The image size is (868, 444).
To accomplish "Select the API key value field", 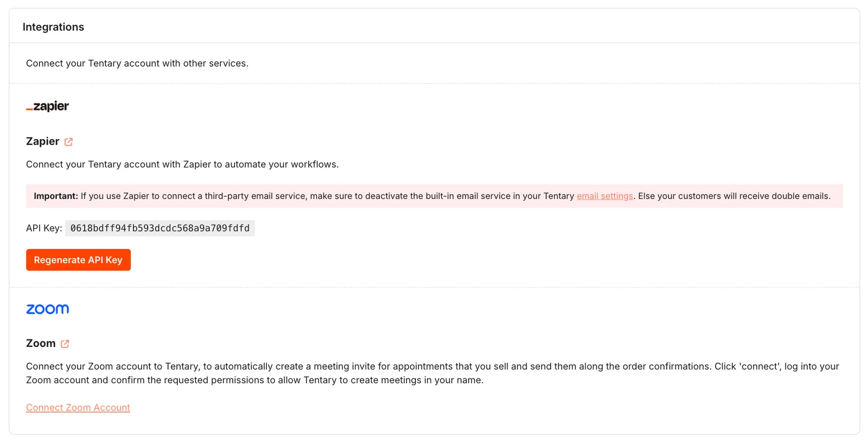I will [160, 228].
